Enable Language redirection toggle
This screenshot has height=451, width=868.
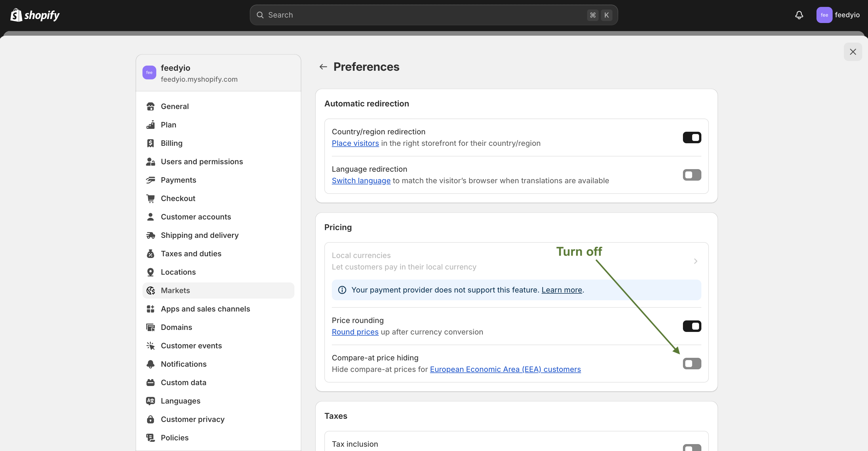tap(692, 175)
